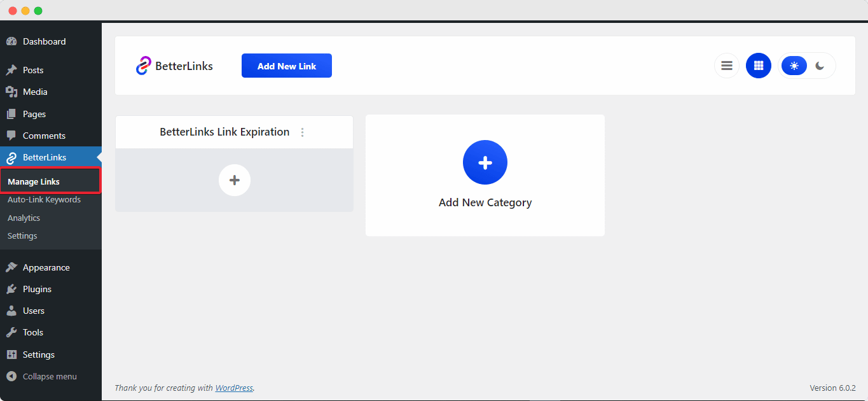
Task: Switch to list view layout
Action: (726, 65)
